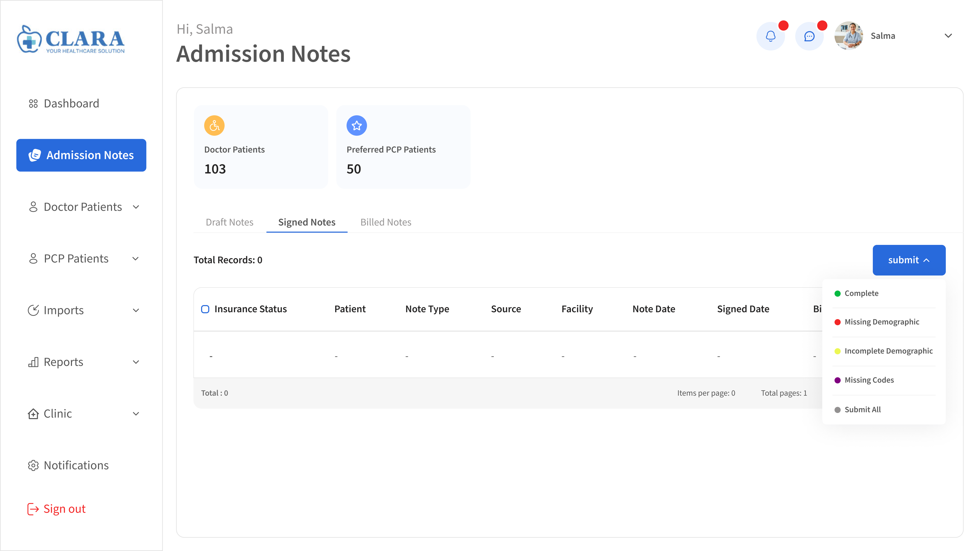Click the Signed Date column header
This screenshot has height=551, width=980.
point(743,309)
